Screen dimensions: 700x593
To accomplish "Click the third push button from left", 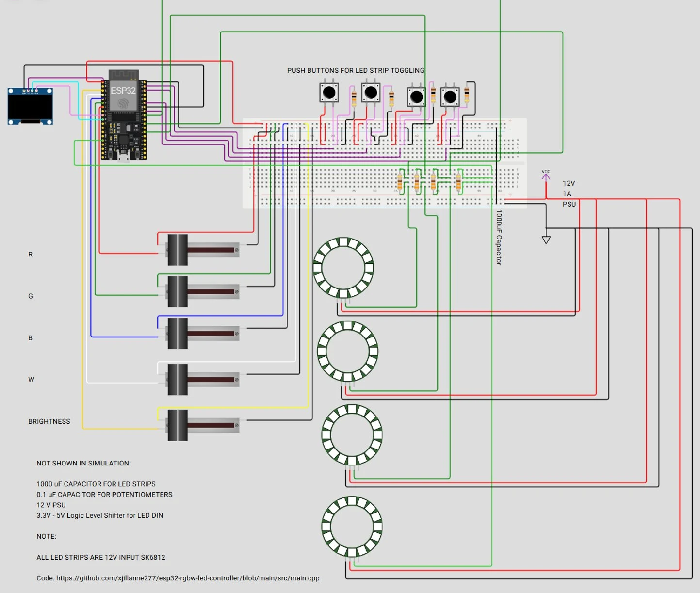I will click(x=416, y=96).
